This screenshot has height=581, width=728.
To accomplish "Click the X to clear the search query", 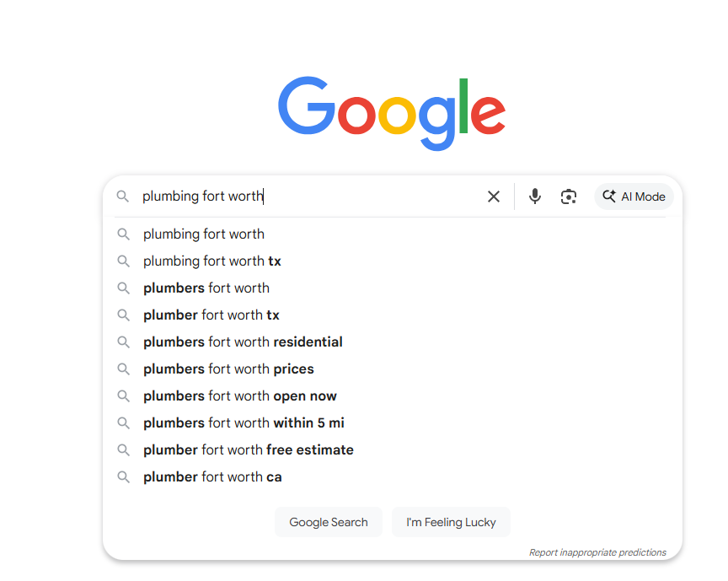I will point(494,196).
